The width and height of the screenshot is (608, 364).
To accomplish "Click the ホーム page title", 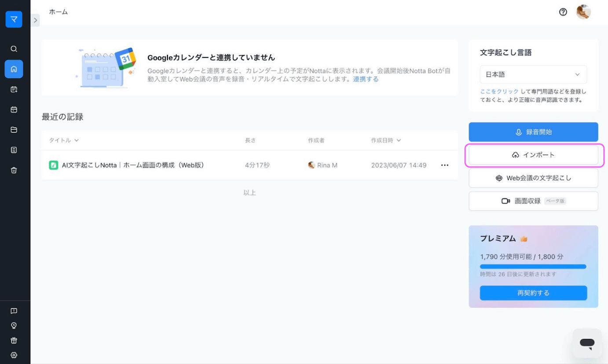I will coord(59,12).
